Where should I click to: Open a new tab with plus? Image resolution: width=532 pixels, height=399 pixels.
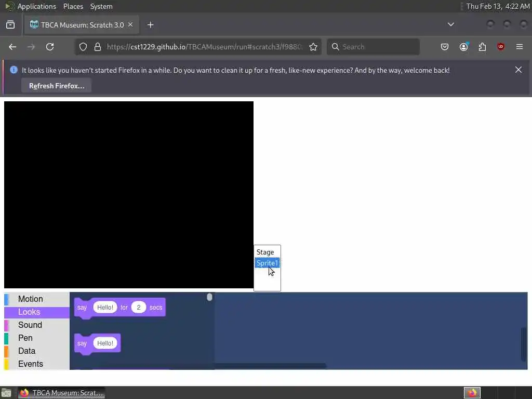pyautogui.click(x=151, y=25)
